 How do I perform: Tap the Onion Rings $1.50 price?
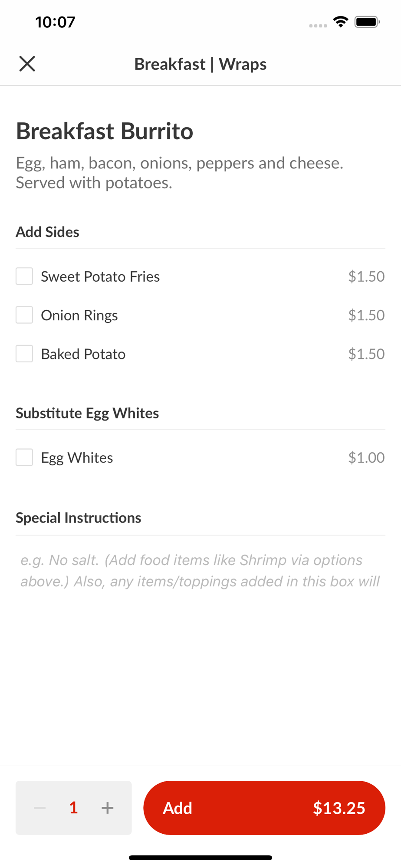366,315
